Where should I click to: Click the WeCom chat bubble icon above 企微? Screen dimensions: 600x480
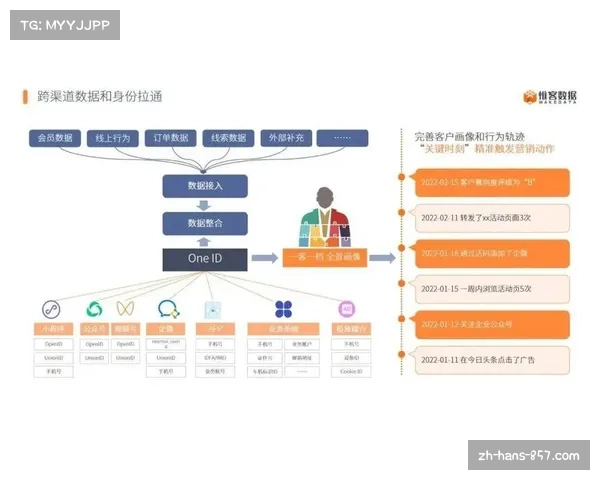click(168, 309)
